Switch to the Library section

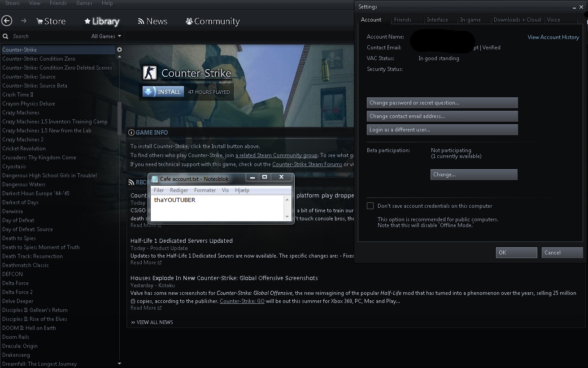[x=101, y=21]
